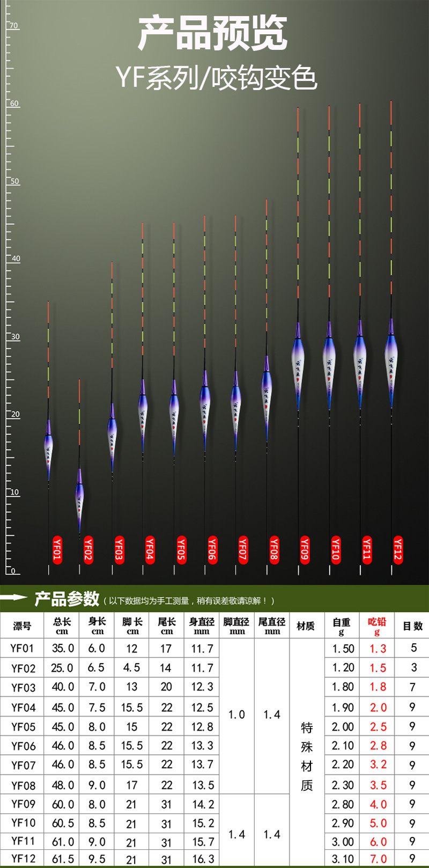Select the 漂号 column header
This screenshot has height=868, width=429.
[23, 626]
